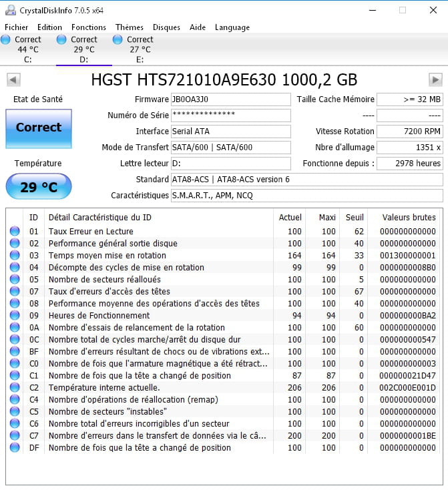Click status orb for Nombre de secteurs réalloués
The image size is (448, 490).
(15, 280)
